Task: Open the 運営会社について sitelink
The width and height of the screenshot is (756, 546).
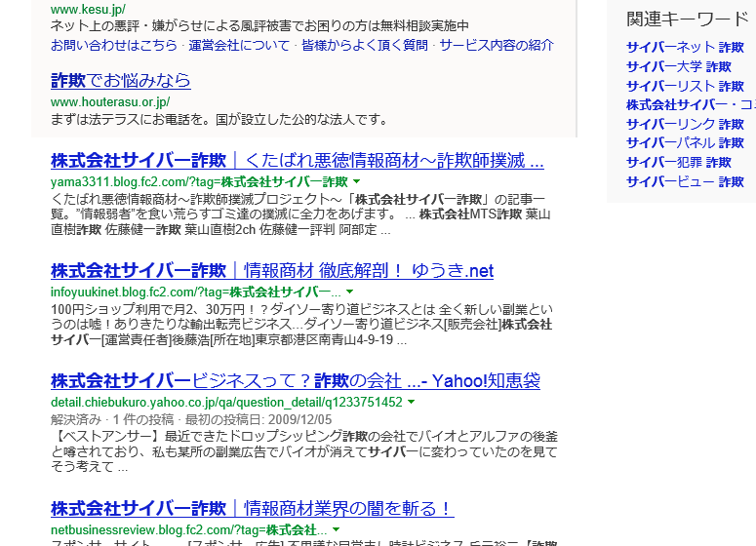Action: coord(239,45)
